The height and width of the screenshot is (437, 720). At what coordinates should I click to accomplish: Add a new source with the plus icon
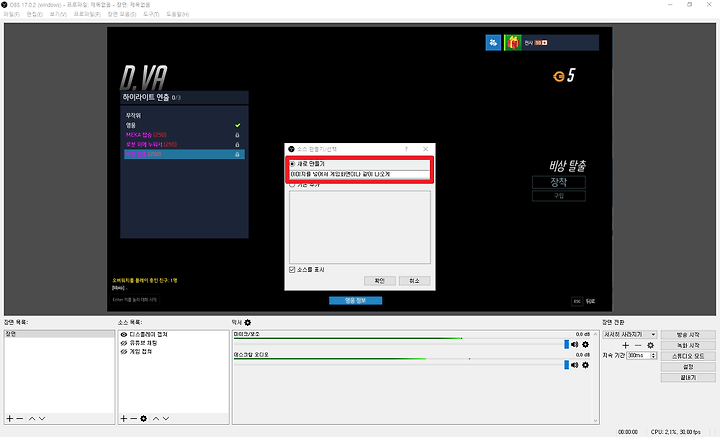[x=124, y=418]
